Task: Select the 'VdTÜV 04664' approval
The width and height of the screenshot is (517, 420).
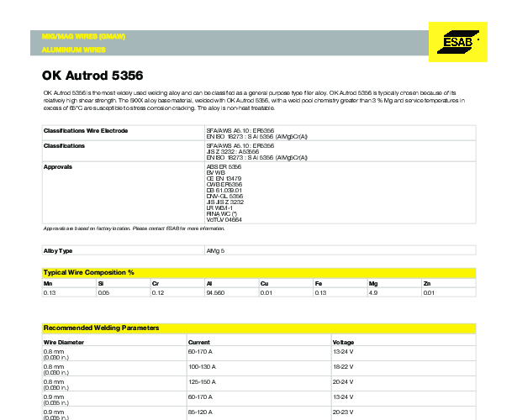Action: coord(224,220)
